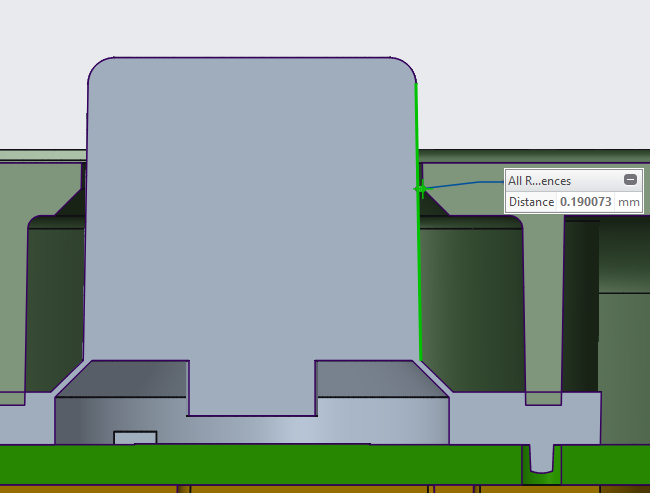This screenshot has width=650, height=493.
Task: Click the small rectangular notch at bottom left
Action: pos(136,437)
